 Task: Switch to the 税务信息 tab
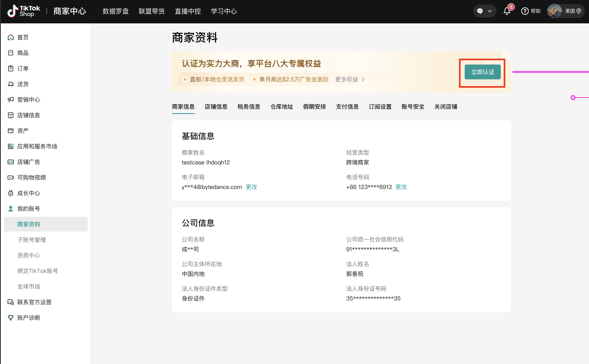(x=249, y=107)
